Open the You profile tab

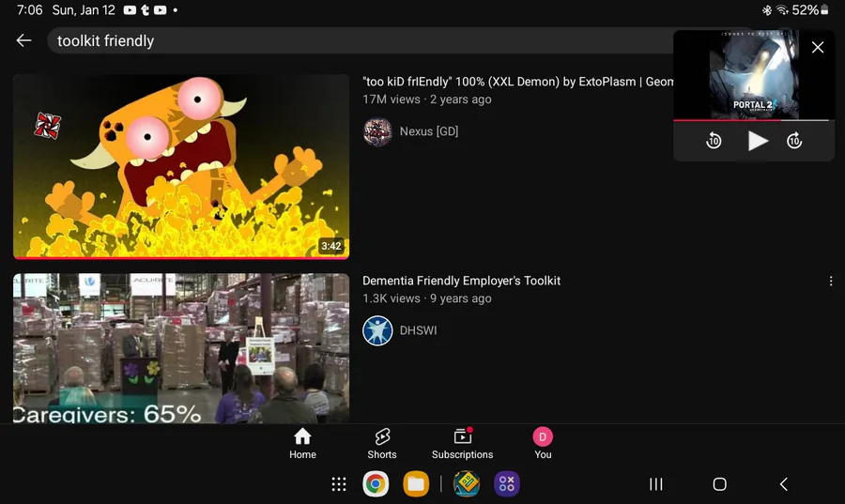(543, 444)
